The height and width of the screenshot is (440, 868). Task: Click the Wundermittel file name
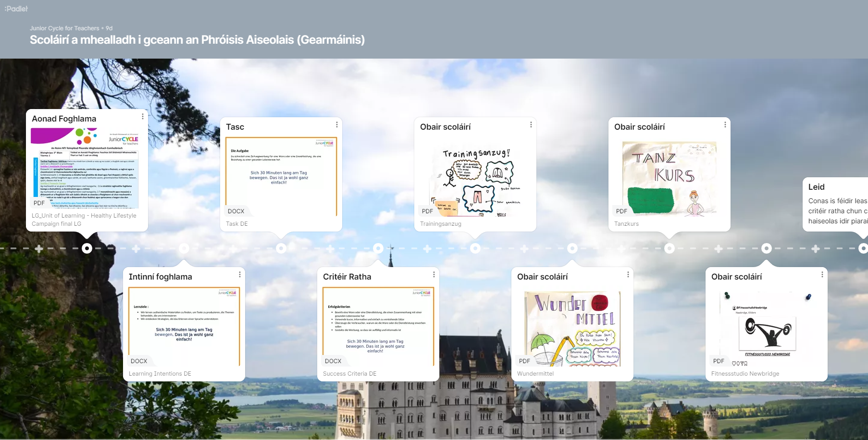coord(535,374)
